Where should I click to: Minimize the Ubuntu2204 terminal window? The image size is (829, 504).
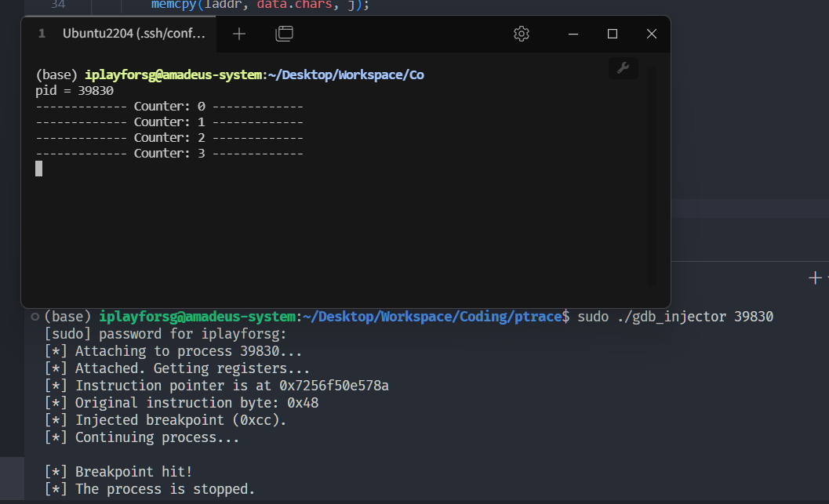573,34
